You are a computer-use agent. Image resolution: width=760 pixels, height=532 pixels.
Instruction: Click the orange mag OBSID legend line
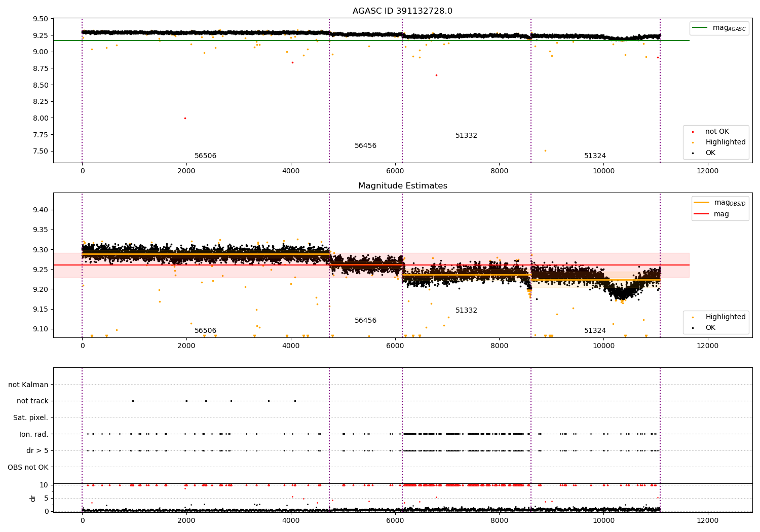702,203
